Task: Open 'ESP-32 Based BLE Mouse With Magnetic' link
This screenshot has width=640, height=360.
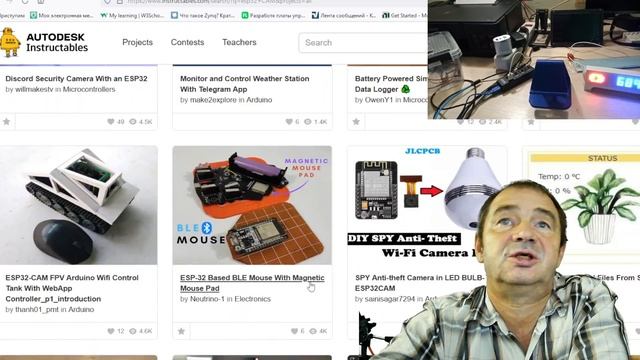Action: pyautogui.click(x=252, y=283)
